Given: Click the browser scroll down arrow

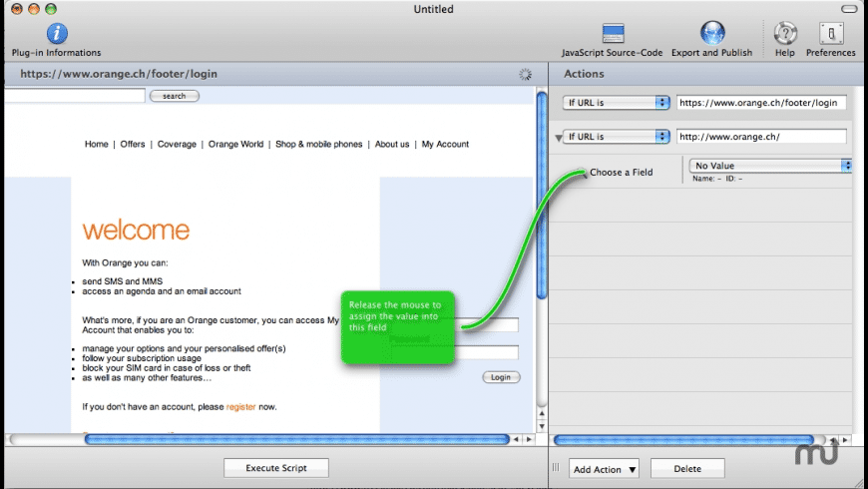Looking at the screenshot, I should coord(542,426).
